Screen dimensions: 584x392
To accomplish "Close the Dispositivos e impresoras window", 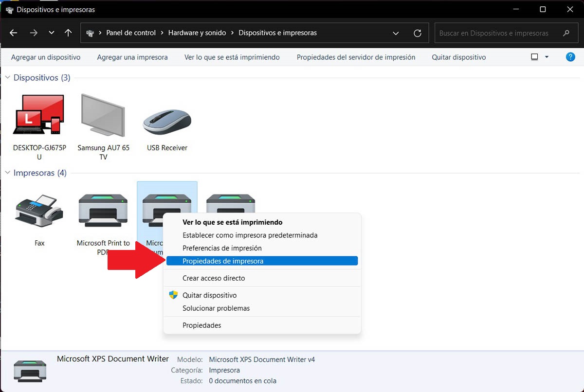I will tap(570, 9).
